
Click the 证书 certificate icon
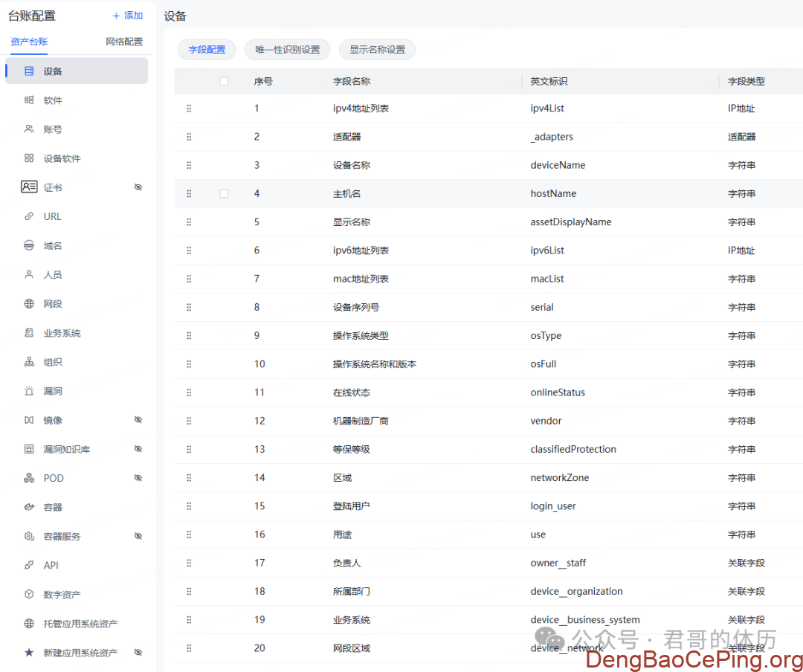click(x=29, y=187)
